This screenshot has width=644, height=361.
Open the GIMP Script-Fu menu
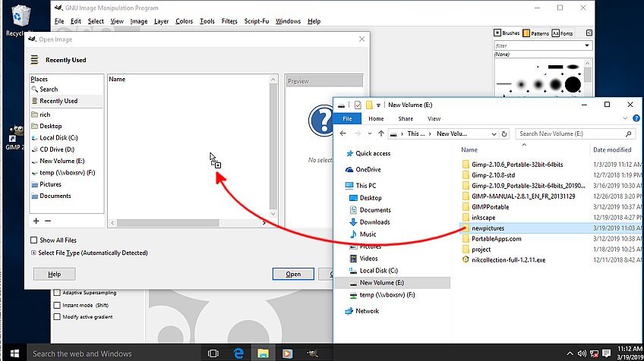[x=256, y=21]
